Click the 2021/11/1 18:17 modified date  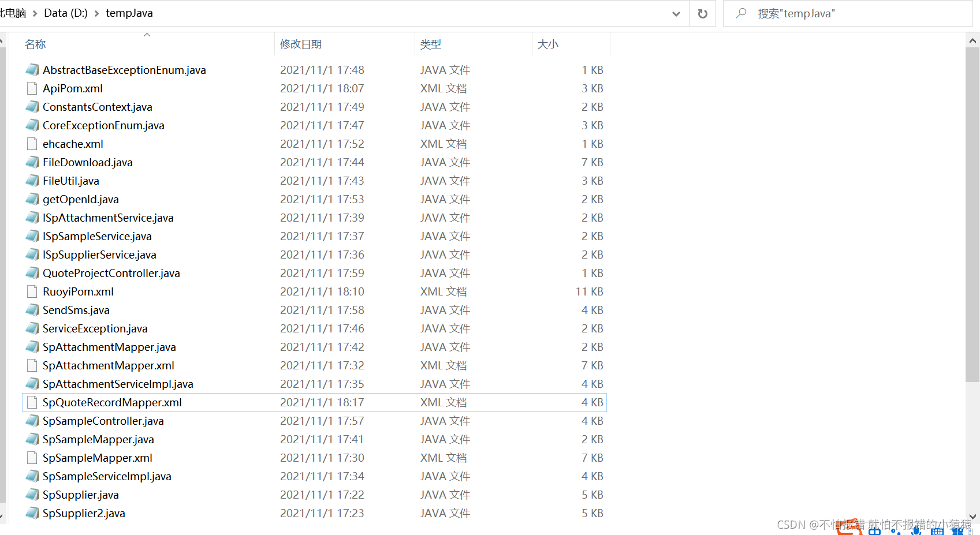pos(322,402)
